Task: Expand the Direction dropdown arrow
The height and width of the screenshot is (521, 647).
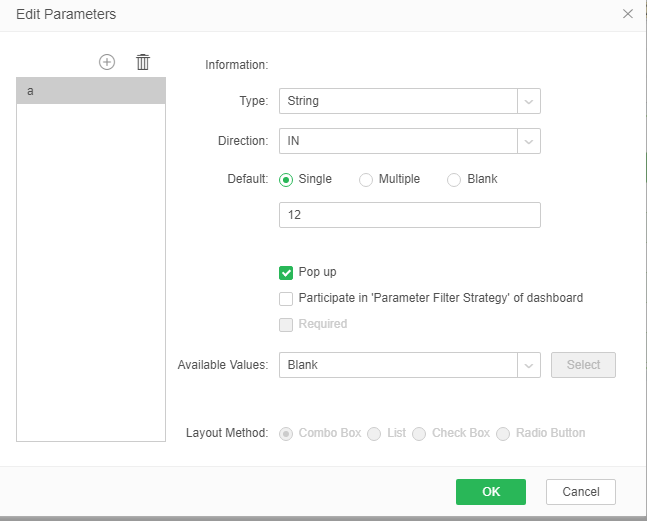Action: pyautogui.click(x=529, y=141)
